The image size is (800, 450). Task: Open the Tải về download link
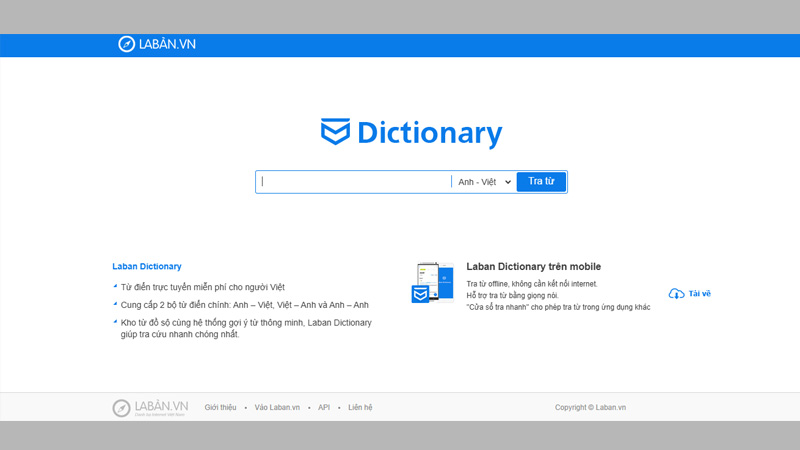click(699, 294)
